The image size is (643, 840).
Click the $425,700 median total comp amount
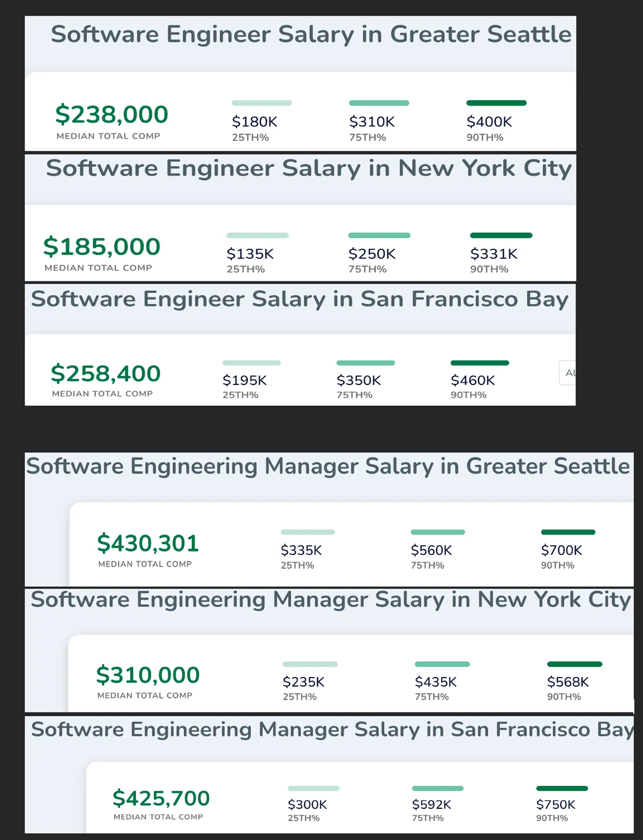coord(161,799)
